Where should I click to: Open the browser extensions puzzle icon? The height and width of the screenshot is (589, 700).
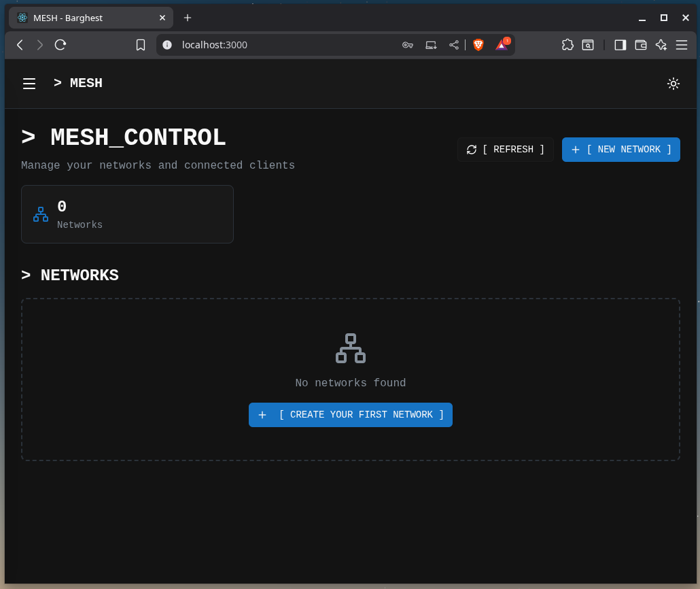567,45
